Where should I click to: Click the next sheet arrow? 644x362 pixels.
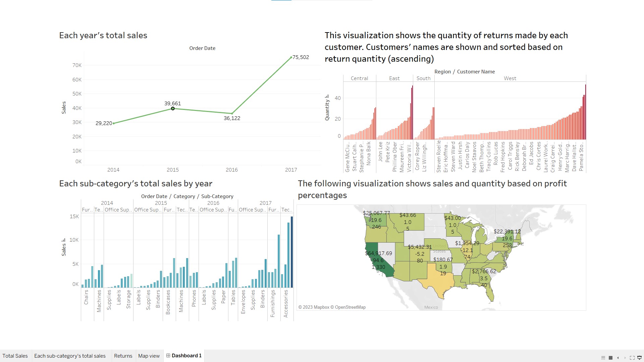coord(625,358)
